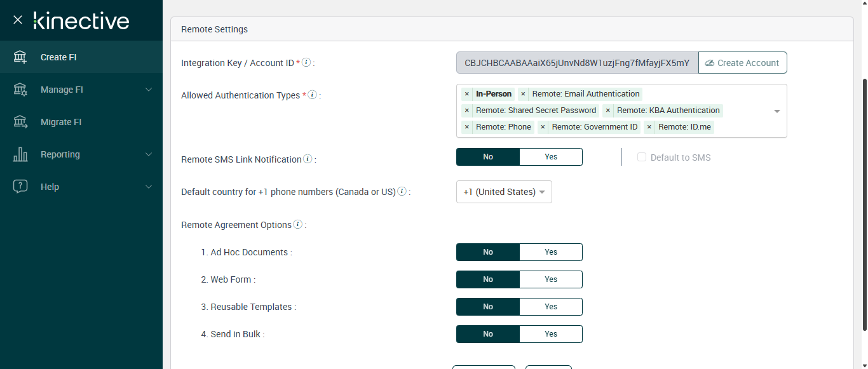
Task: Click the Create Account button
Action: click(742, 63)
